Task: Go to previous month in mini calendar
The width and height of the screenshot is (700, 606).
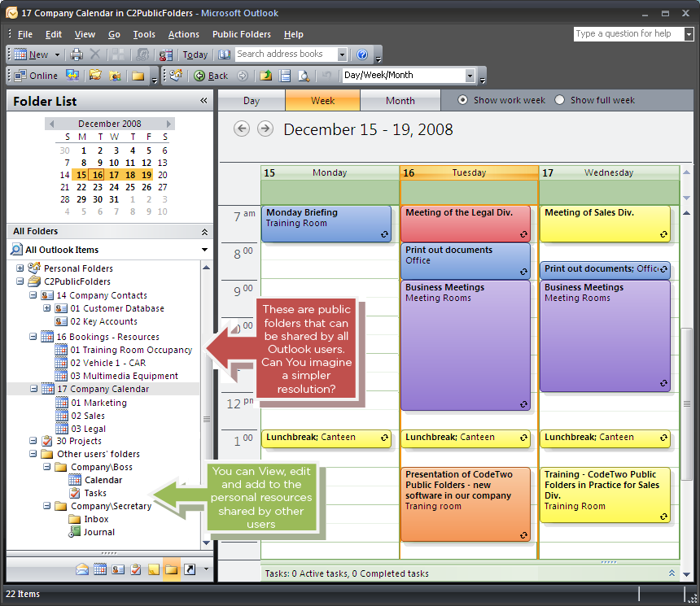Action: point(51,124)
